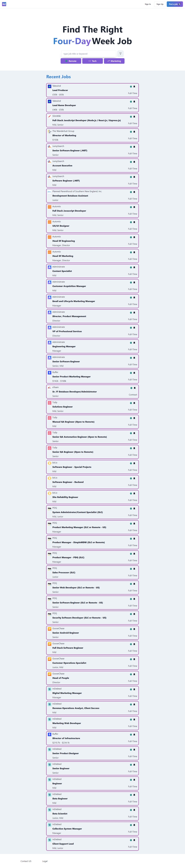185x868 pixels.
Task: Select the Buffer company logo
Action: pyautogui.click(x=49, y=373)
